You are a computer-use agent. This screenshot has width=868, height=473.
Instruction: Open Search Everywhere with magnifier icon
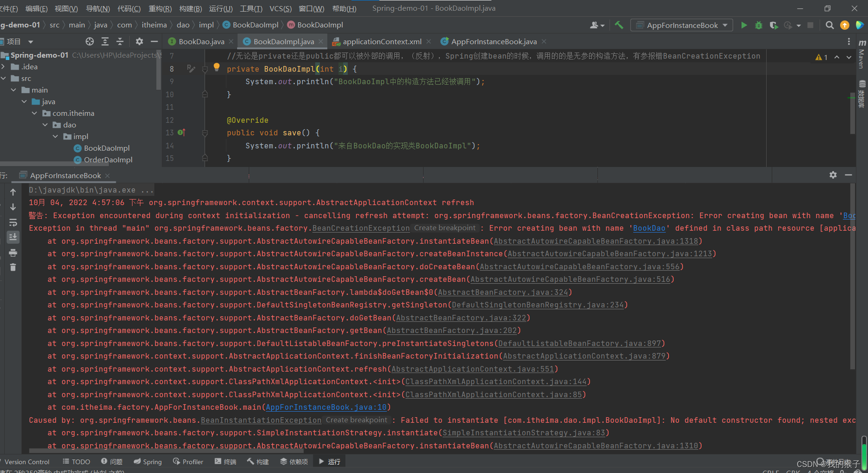point(829,25)
